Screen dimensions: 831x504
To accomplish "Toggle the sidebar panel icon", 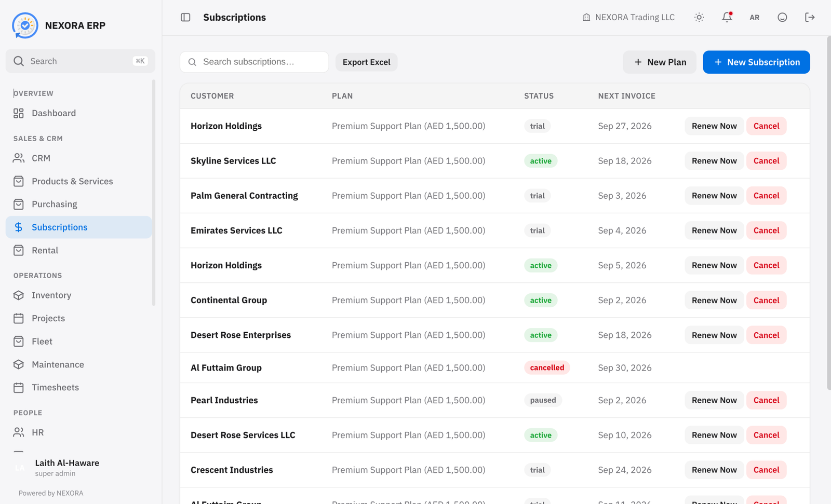I will (x=185, y=17).
